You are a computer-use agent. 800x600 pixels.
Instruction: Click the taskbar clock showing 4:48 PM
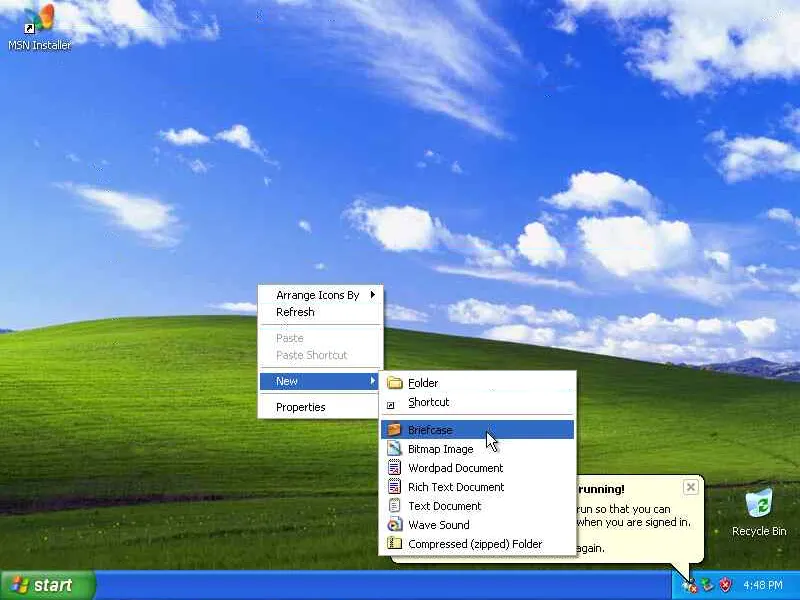[763, 585]
